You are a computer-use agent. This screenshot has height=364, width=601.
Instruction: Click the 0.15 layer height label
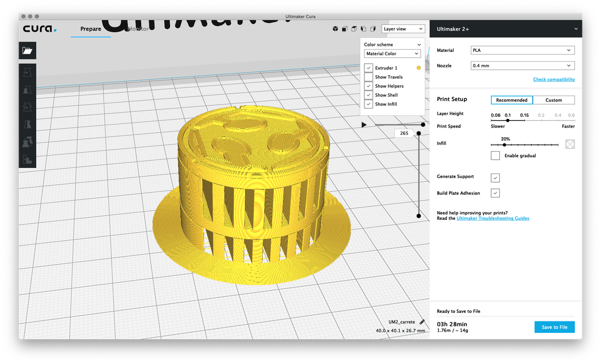[524, 115]
